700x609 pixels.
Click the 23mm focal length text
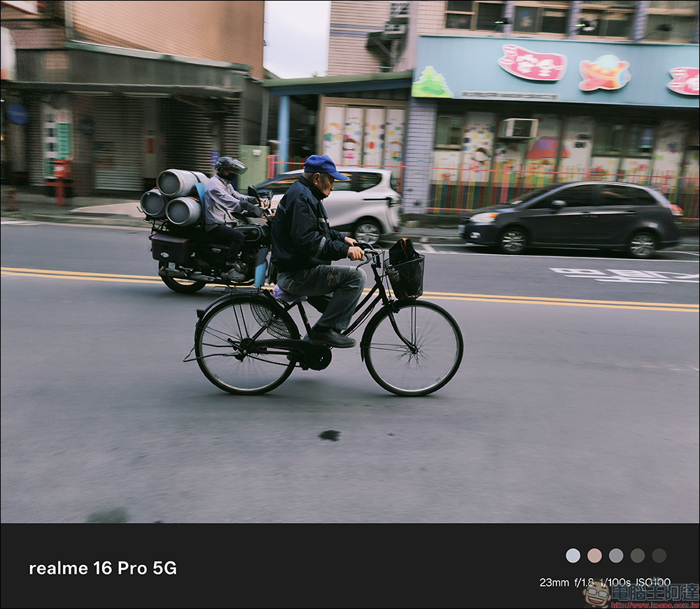[554, 582]
